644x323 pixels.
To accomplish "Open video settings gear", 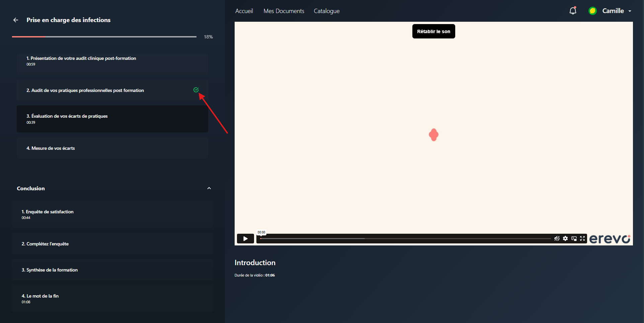I will [x=565, y=238].
